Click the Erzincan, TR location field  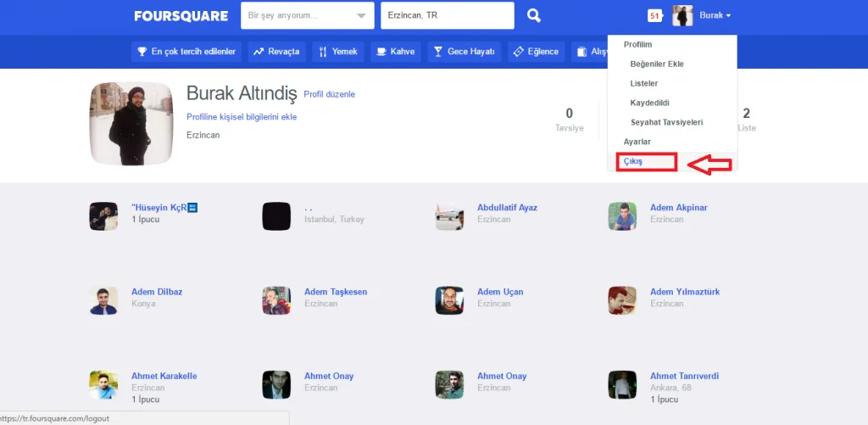click(x=447, y=15)
